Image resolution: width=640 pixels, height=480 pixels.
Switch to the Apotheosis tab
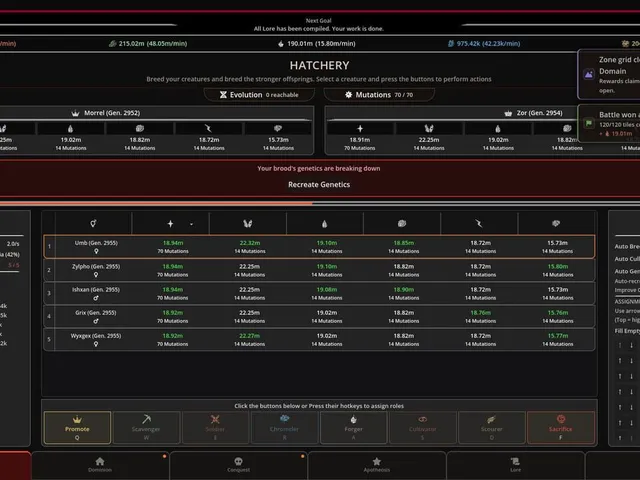pyautogui.click(x=376, y=465)
